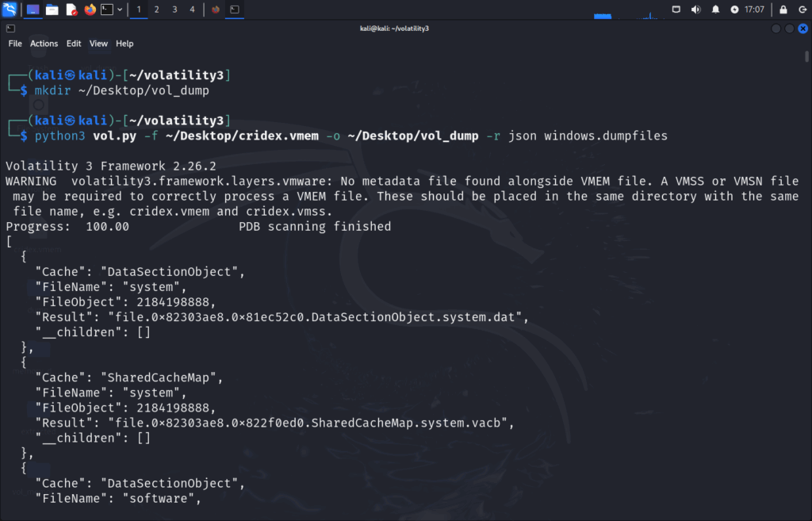Close the terminal window
This screenshot has width=812, height=521.
pos(802,29)
